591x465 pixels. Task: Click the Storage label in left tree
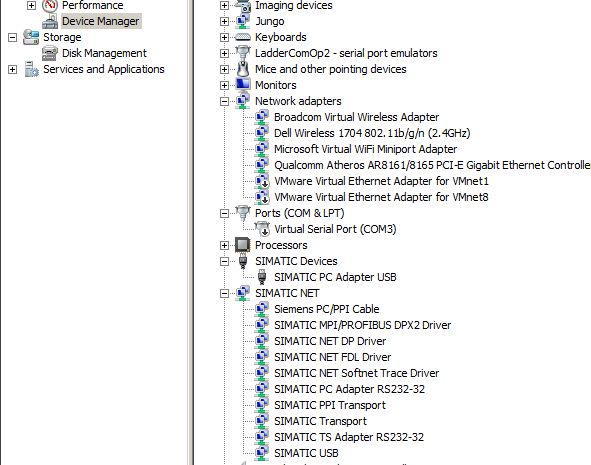[x=62, y=37]
